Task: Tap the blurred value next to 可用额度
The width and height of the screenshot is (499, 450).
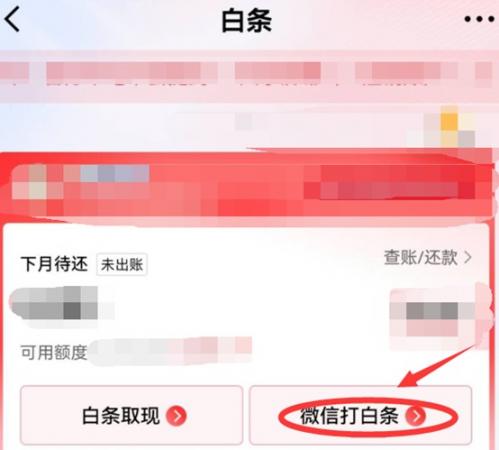Action: pyautogui.click(x=170, y=352)
